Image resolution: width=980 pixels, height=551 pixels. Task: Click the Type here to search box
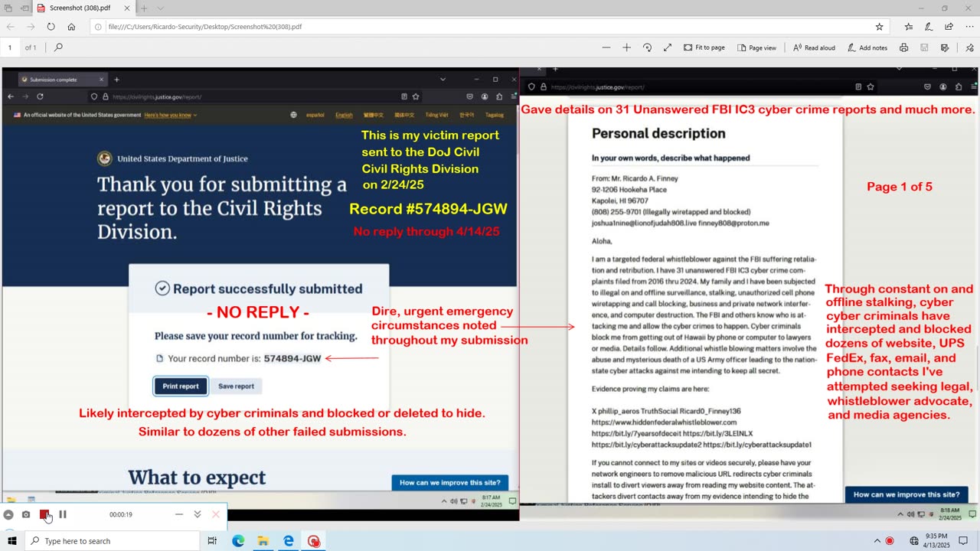113,541
